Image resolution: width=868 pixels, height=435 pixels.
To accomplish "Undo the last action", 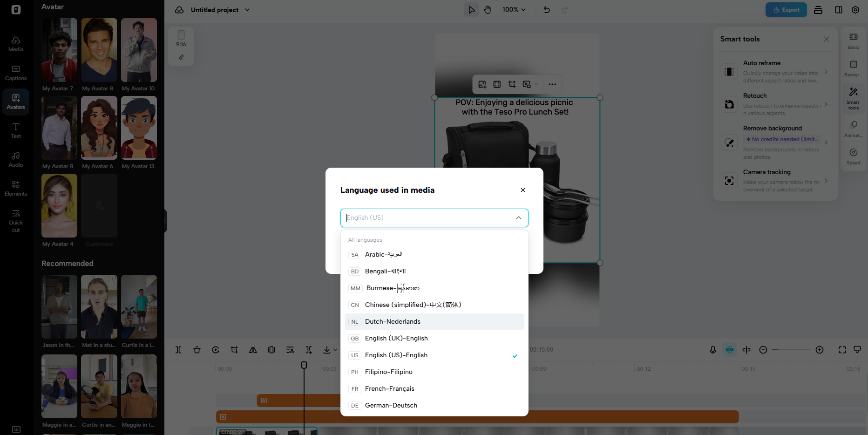I will point(547,10).
